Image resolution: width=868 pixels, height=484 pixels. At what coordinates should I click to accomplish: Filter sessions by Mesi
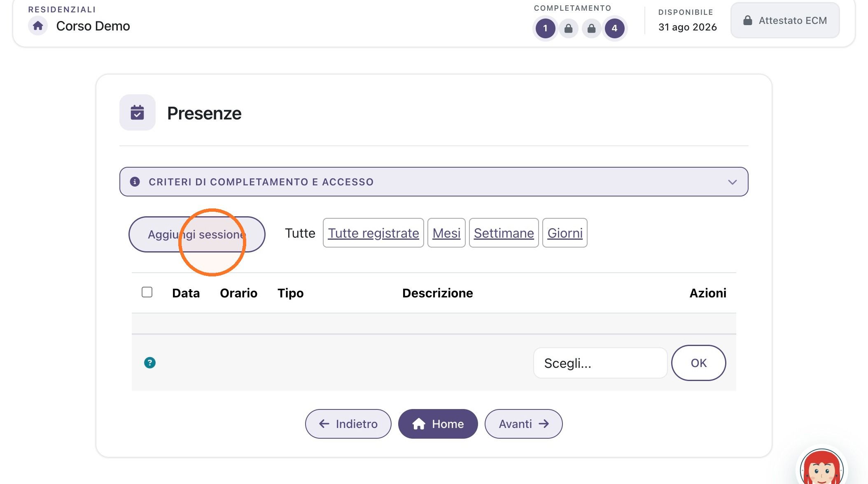point(446,233)
